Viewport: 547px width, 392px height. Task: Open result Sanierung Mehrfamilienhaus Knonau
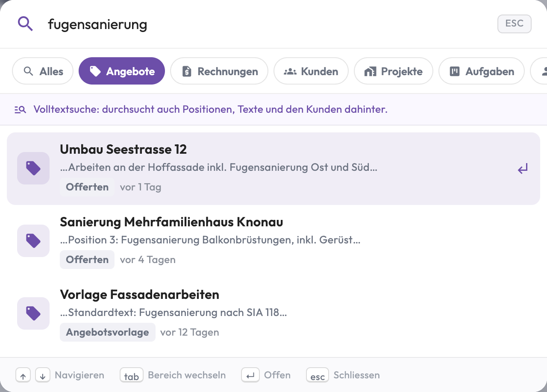(x=273, y=241)
